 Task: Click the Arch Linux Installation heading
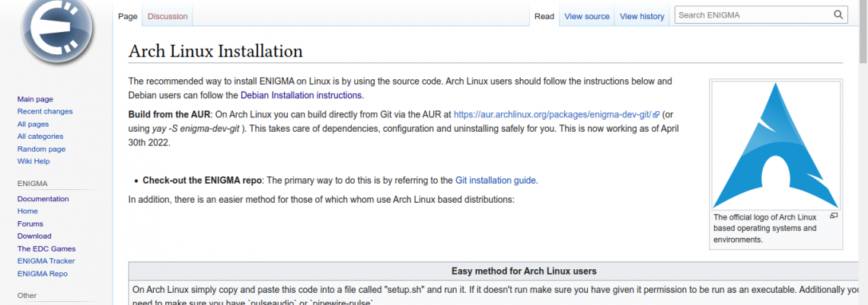point(215,51)
